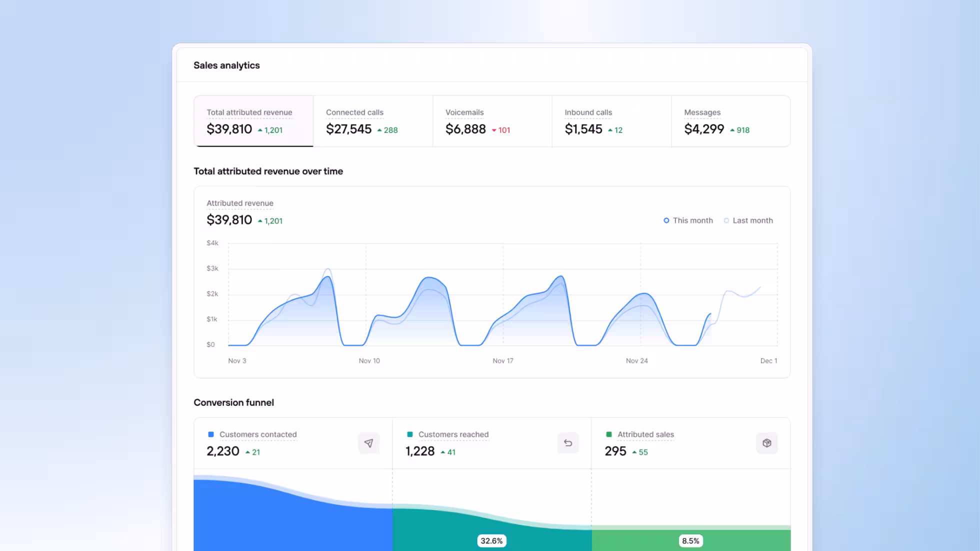Screen dimensions: 980x551
Task: Click the Conversion funnel heading
Action: [233, 403]
